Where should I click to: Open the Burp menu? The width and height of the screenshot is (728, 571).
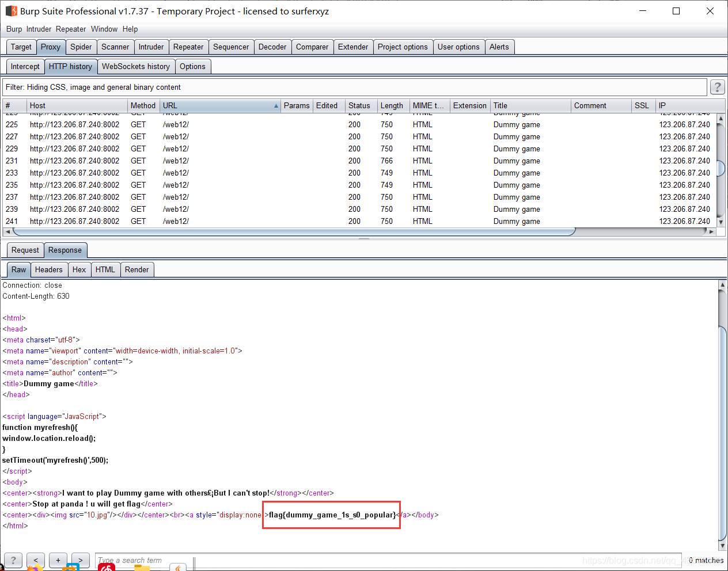pyautogui.click(x=14, y=29)
